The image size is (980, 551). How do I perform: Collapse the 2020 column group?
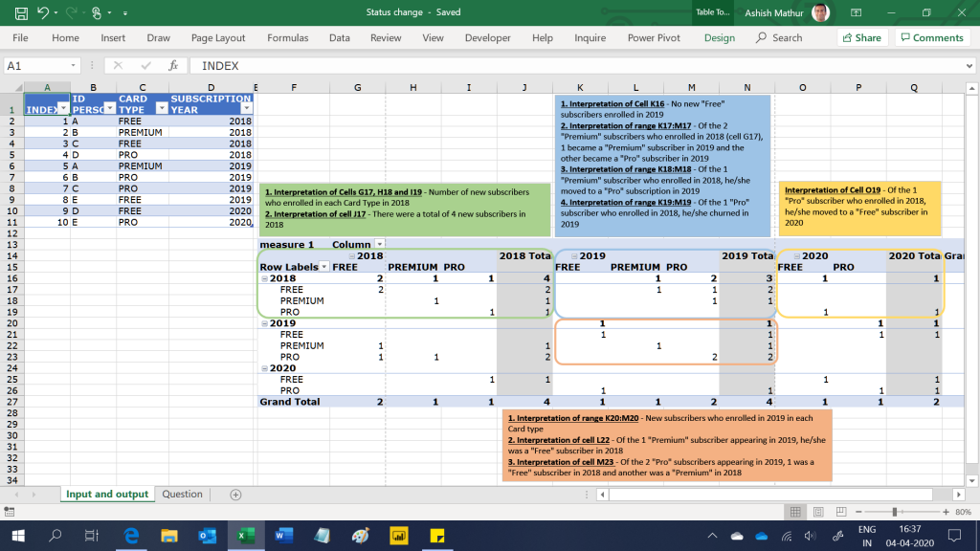[797, 256]
